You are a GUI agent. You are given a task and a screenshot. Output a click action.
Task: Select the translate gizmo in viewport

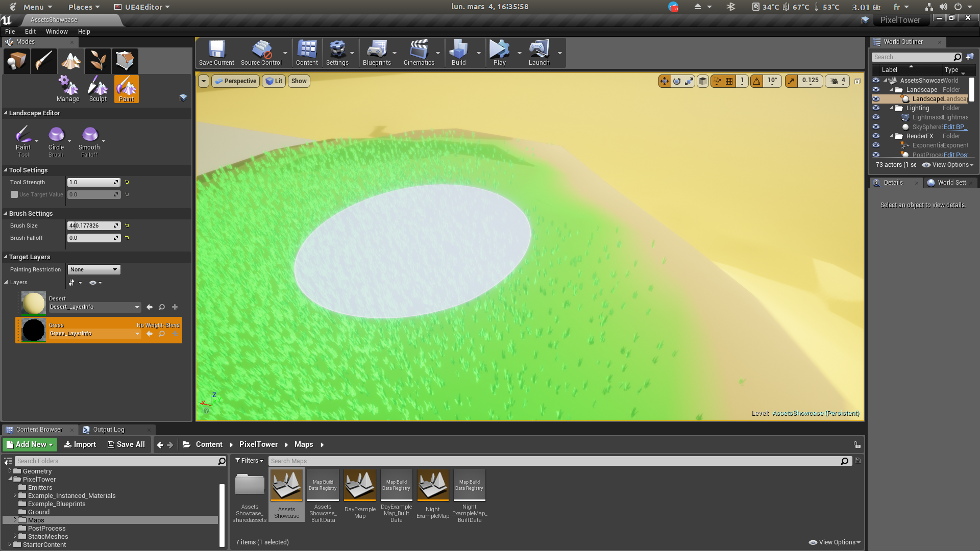665,81
